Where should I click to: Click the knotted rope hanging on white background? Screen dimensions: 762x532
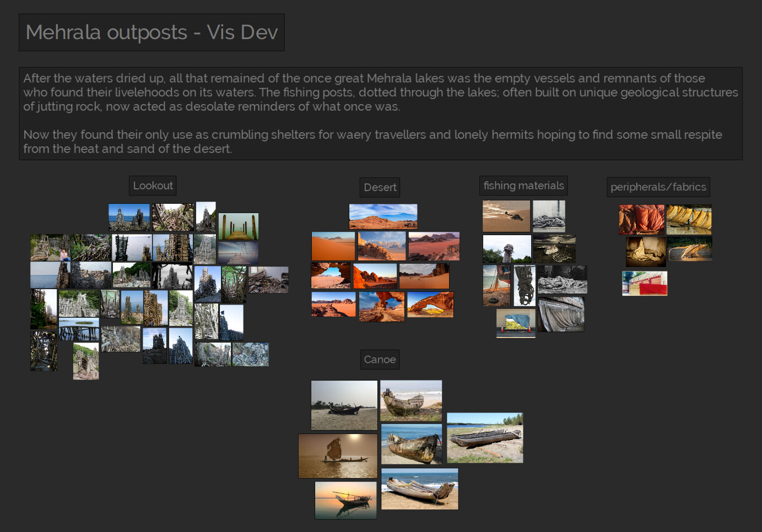pos(524,285)
